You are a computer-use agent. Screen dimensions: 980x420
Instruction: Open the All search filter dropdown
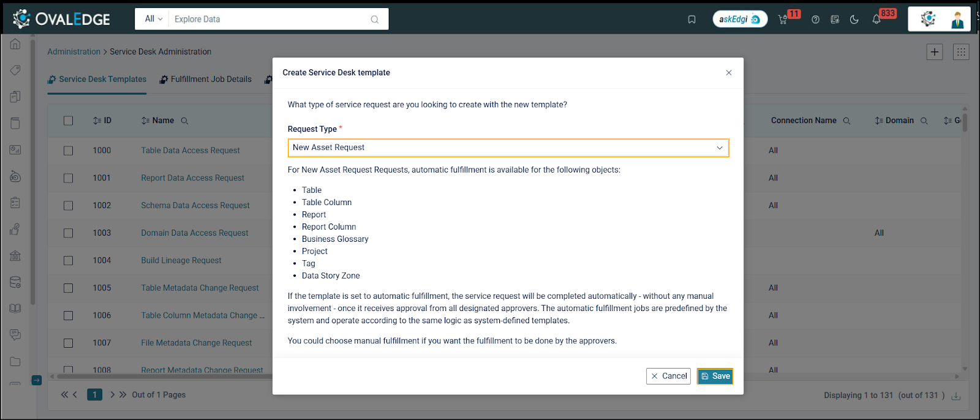(x=153, y=19)
